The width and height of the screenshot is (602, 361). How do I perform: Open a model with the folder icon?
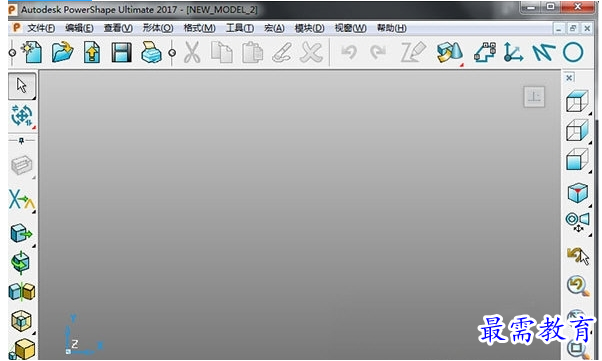pyautogui.click(x=63, y=52)
